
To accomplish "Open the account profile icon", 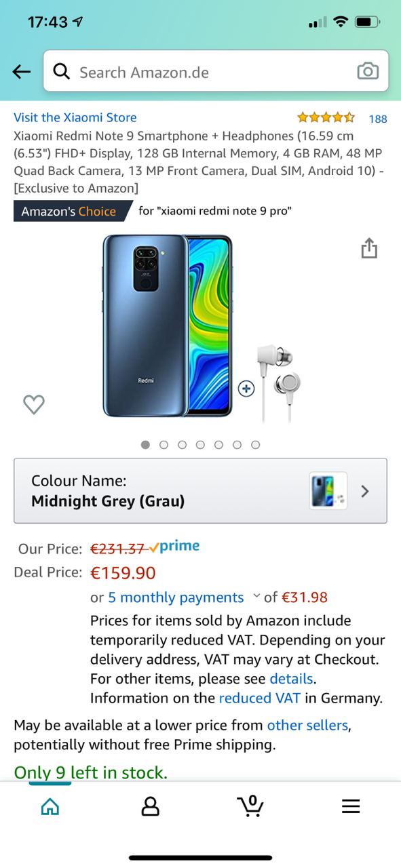I will pyautogui.click(x=150, y=806).
